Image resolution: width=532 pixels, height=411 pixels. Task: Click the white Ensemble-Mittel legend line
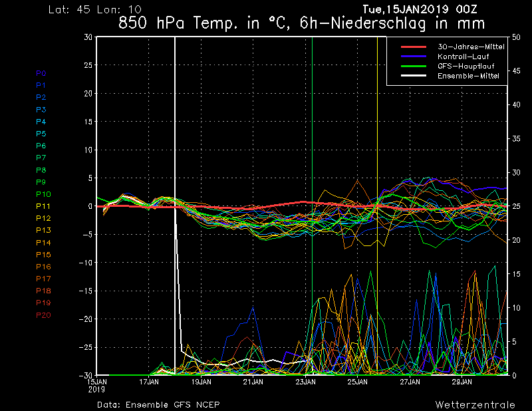pos(414,76)
